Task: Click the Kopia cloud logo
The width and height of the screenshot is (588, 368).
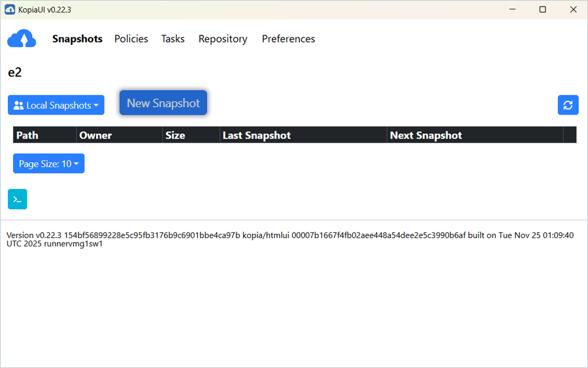Action: pos(22,39)
